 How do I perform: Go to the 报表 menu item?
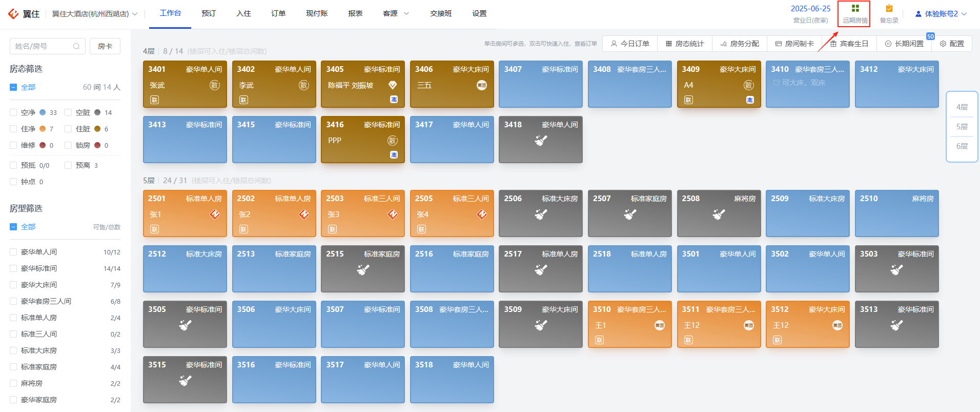pos(355,13)
